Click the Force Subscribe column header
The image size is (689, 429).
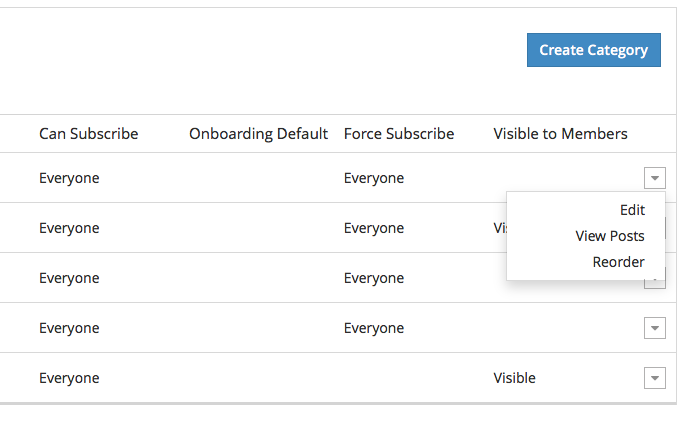tap(399, 134)
